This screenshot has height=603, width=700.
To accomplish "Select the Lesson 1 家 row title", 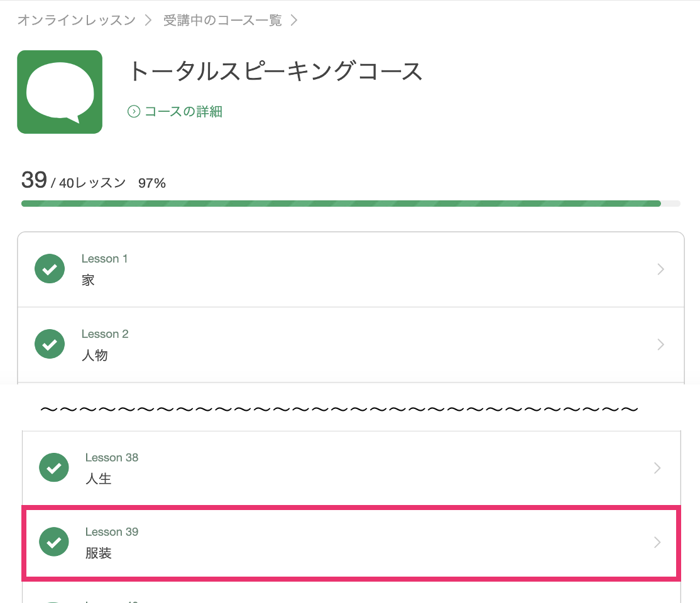I will [88, 280].
